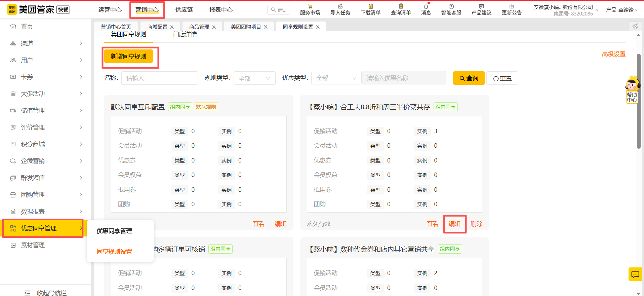Viewport: 644px width, 296px height.
Task: Click the 名称 input field
Action: [159, 78]
